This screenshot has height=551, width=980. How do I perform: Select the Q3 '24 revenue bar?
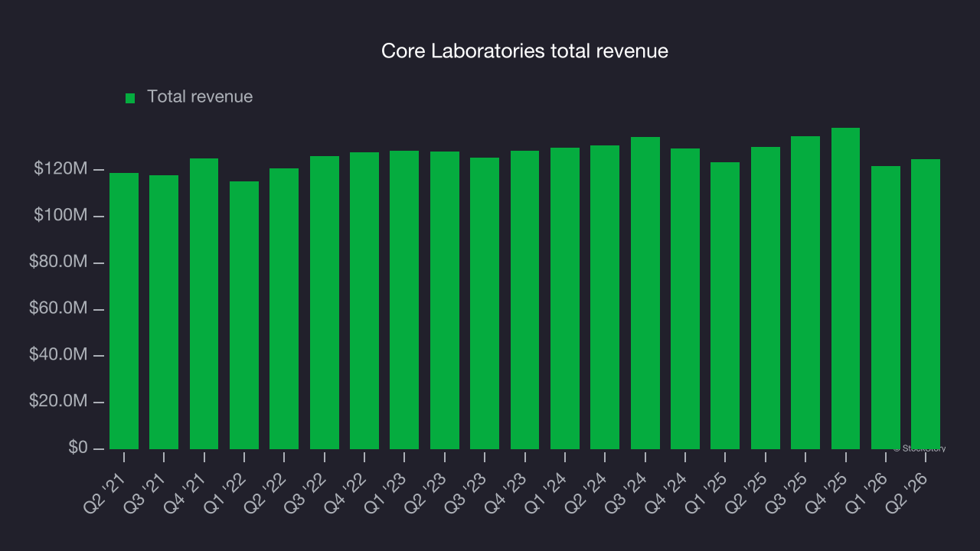tap(645, 293)
